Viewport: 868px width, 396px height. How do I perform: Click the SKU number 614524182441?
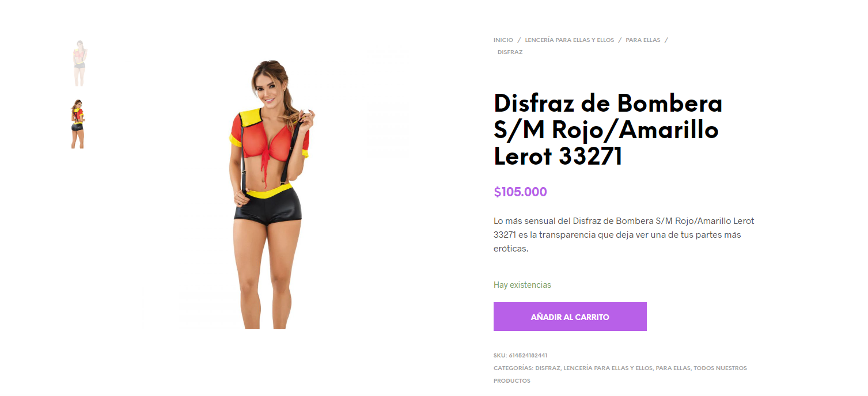(528, 356)
